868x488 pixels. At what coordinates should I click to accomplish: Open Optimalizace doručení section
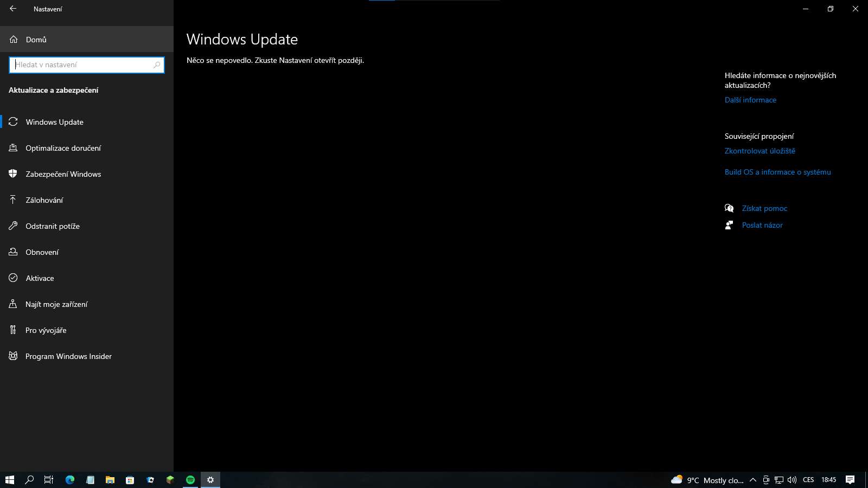point(63,148)
